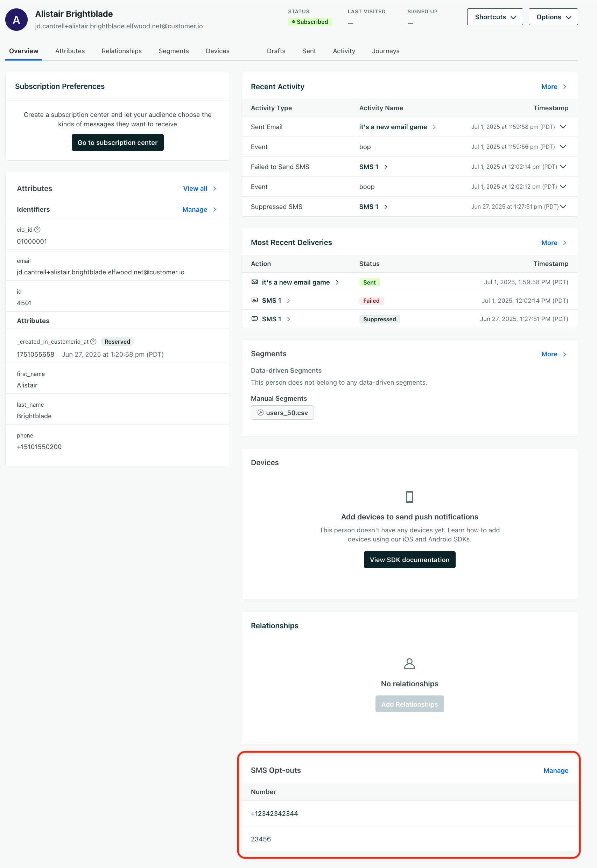Switch to the Sent tab
The height and width of the screenshot is (868, 597).
(x=309, y=51)
